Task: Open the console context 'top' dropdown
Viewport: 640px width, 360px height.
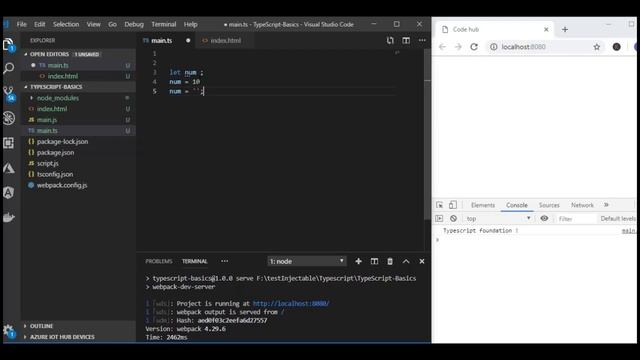Action: click(x=498, y=219)
